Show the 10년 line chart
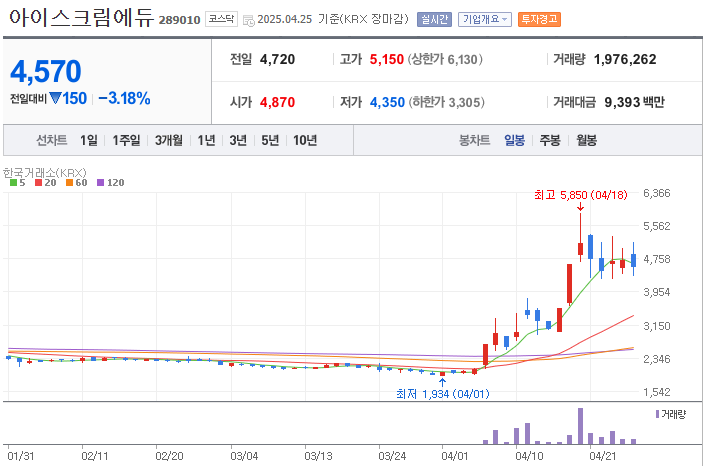 pyautogui.click(x=305, y=140)
